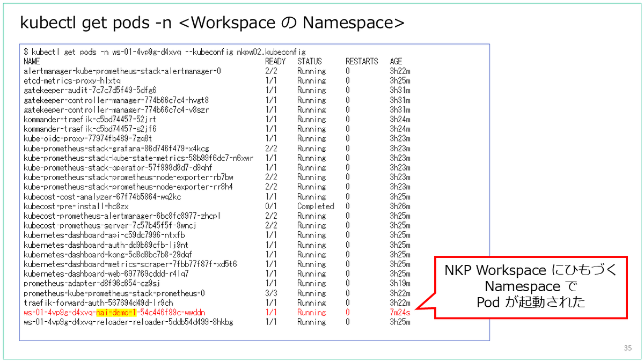Select kommander-traefik pod ending s2jf6
This screenshot has width=644, height=362.
click(x=90, y=129)
